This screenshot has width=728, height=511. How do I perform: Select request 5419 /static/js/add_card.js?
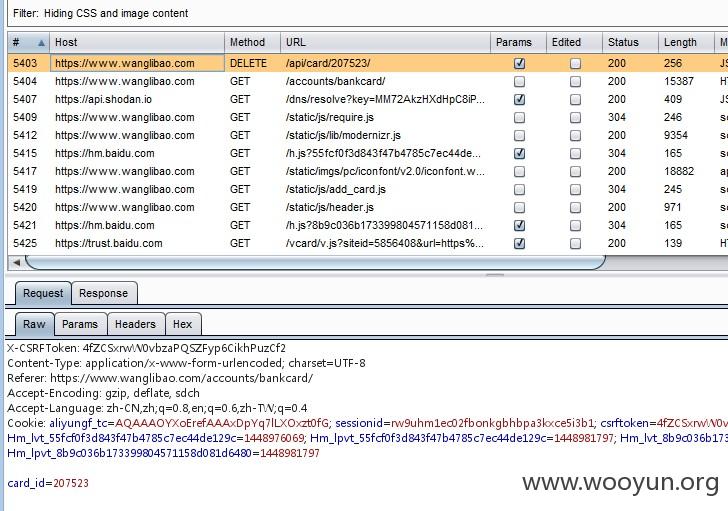click(368, 189)
